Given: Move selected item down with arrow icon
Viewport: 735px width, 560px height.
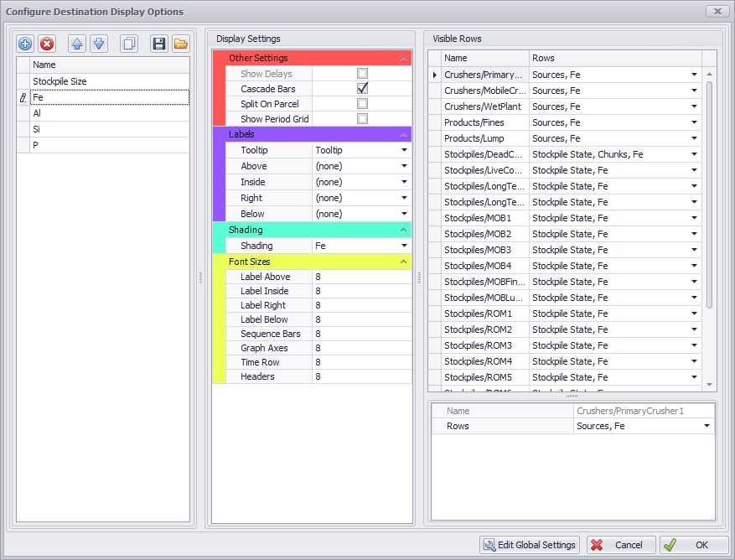Looking at the screenshot, I should (x=98, y=44).
